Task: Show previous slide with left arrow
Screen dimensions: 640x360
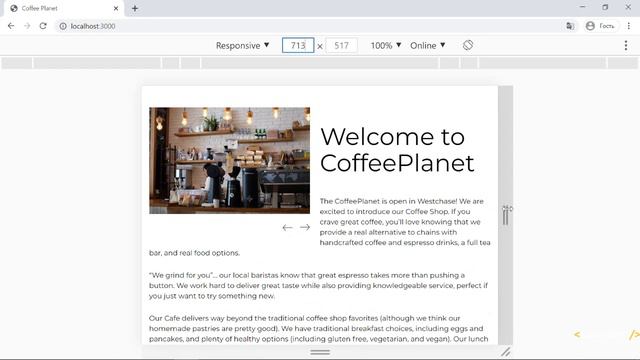Action: coord(287,227)
